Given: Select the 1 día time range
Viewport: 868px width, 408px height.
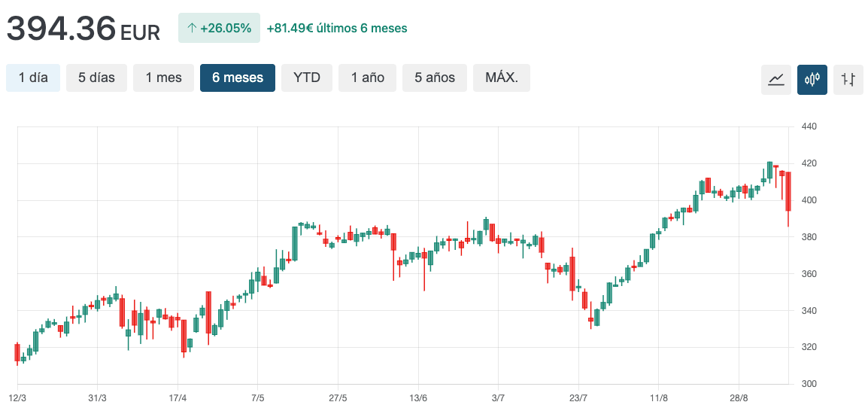Looking at the screenshot, I should 33,78.
